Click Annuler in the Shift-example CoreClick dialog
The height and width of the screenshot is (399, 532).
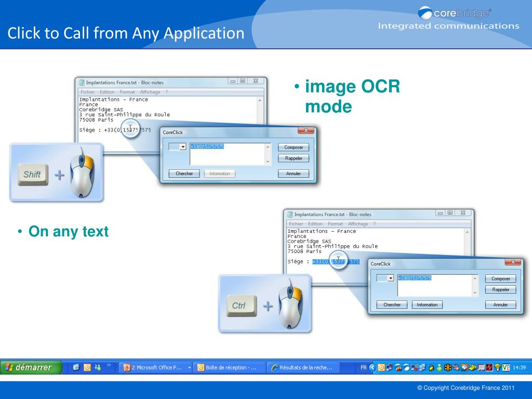tap(294, 174)
